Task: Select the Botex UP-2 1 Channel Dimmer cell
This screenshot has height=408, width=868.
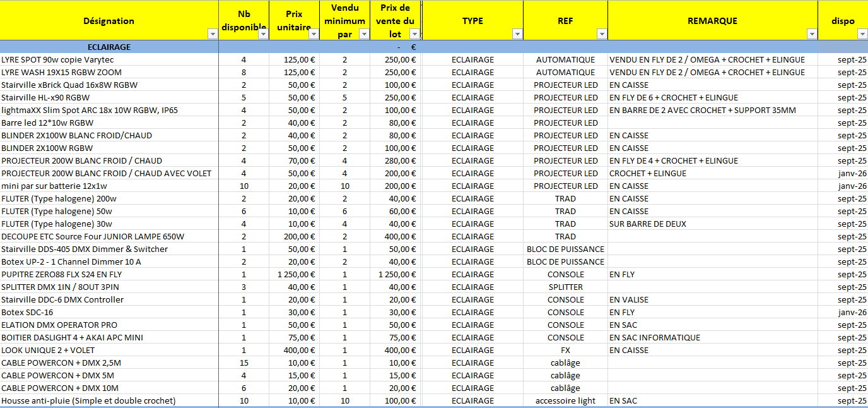Action: 109,261
